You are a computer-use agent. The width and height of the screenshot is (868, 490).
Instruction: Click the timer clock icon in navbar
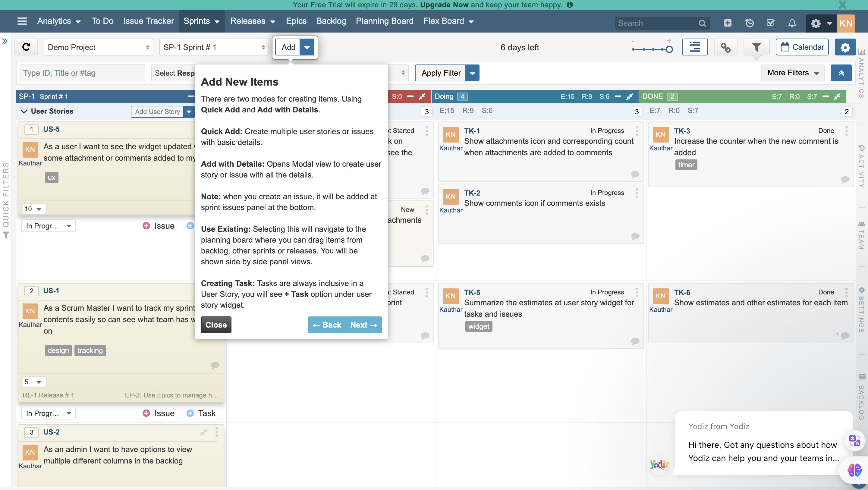pyautogui.click(x=749, y=23)
